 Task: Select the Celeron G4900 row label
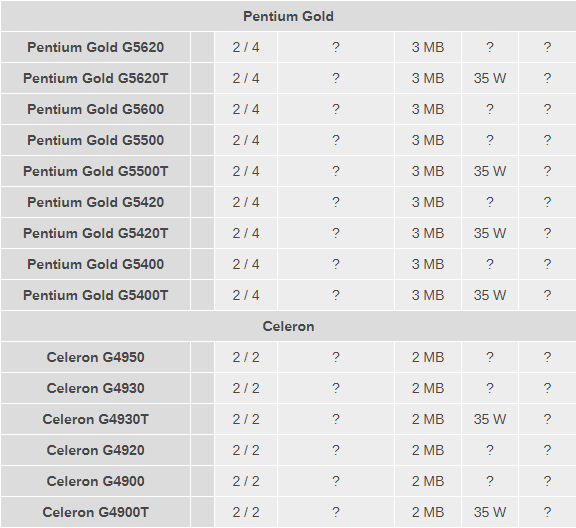[96, 481]
